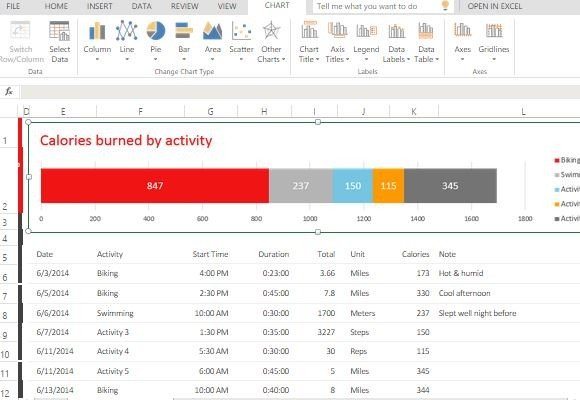580x400 pixels.
Task: Select column header F
Action: click(140, 111)
